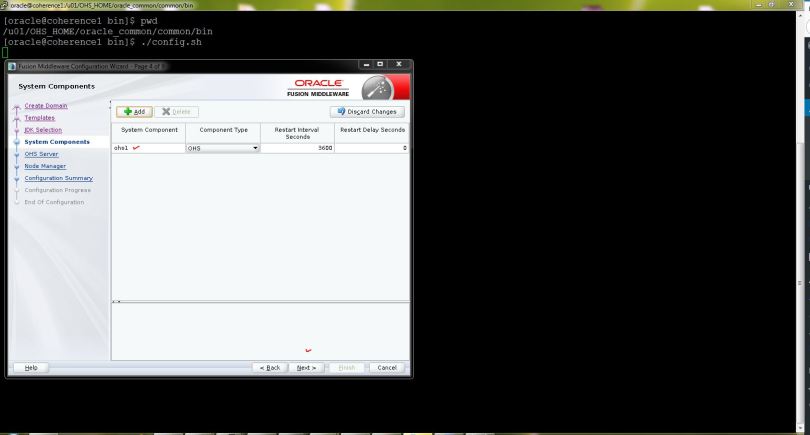The image size is (810, 435).
Task: Click the PuTTY terminal title bar icon
Action: coord(4,5)
